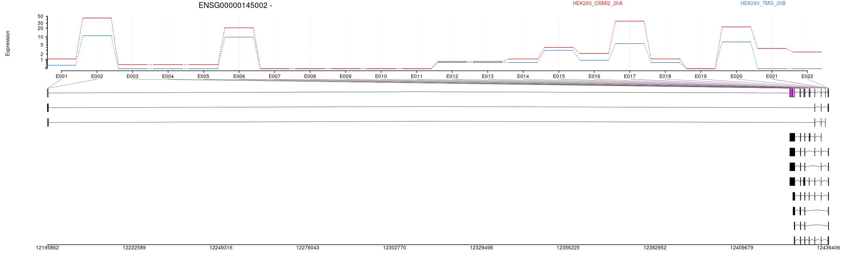Click the y-axis tick value 10
Screen dimensions: 868x253
coord(41,37)
